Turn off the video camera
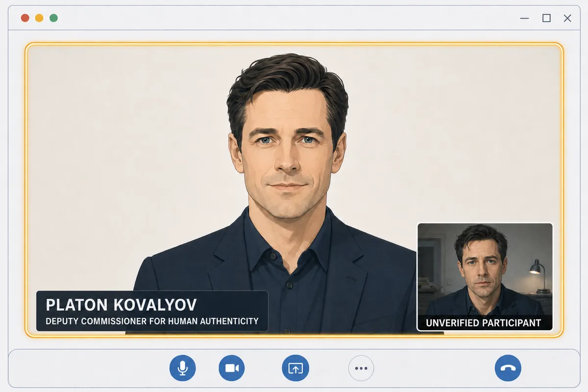The image size is (588, 392). point(232,368)
